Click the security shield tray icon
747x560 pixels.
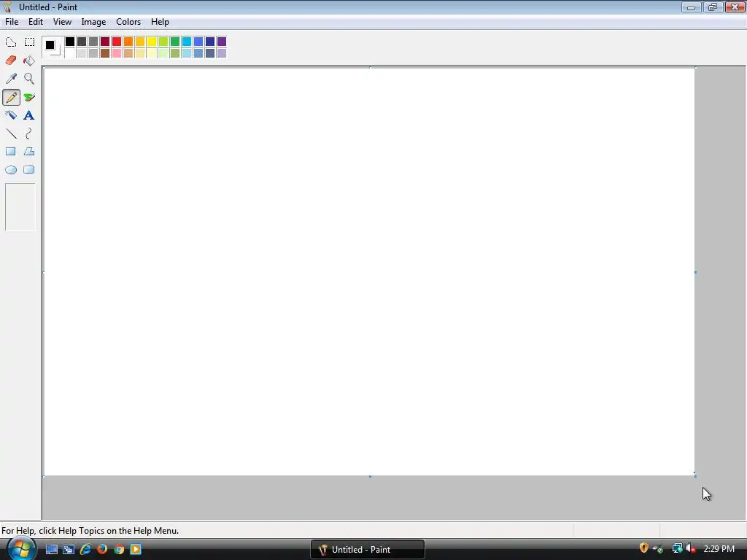pyautogui.click(x=643, y=548)
